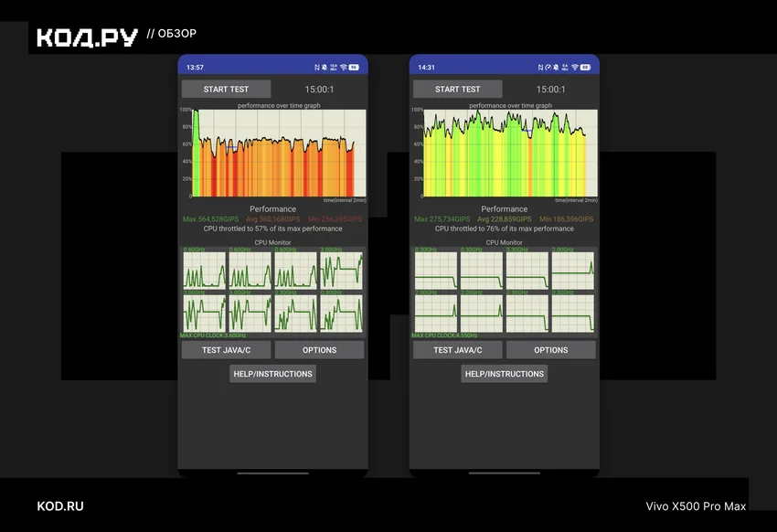Click START TEST in the 14:31 screenshot

click(457, 90)
